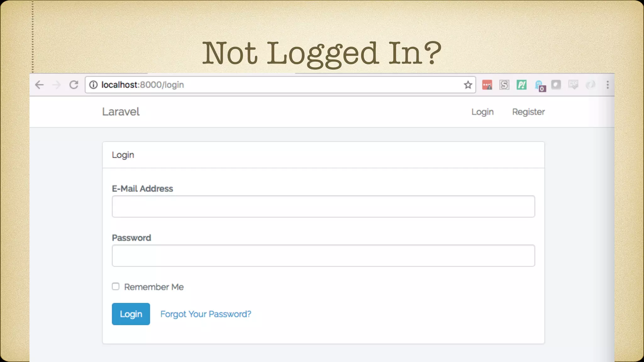The height and width of the screenshot is (362, 644).
Task: Submit with the blue Login button
Action: point(131,314)
